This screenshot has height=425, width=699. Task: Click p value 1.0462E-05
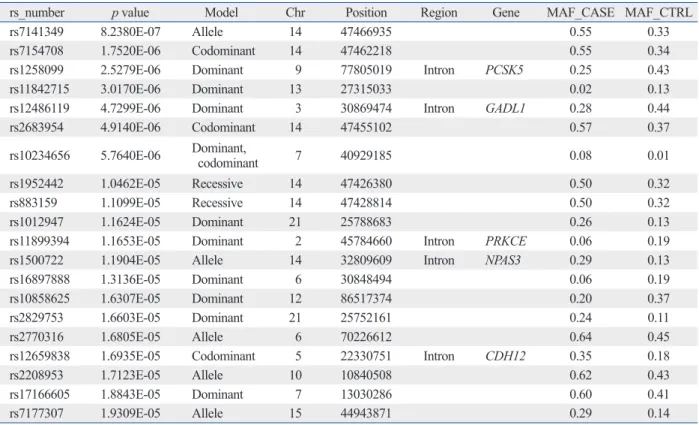click(x=130, y=184)
